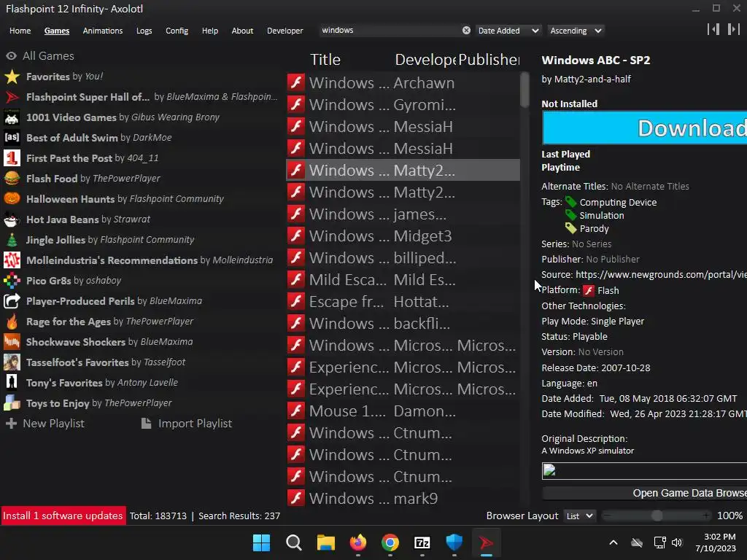This screenshot has width=747, height=560.
Task: Select the Mouse 1... game by Damon...
Action: (x=403, y=411)
